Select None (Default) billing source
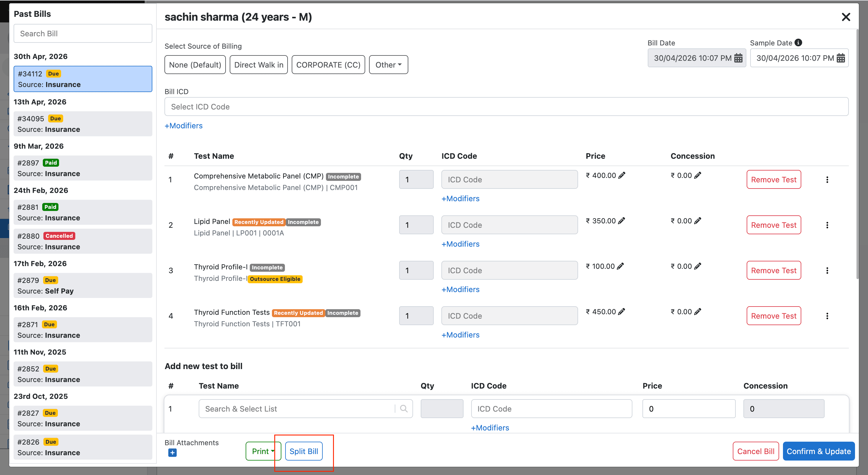Screen dimensions: 868x475 [x=195, y=65]
